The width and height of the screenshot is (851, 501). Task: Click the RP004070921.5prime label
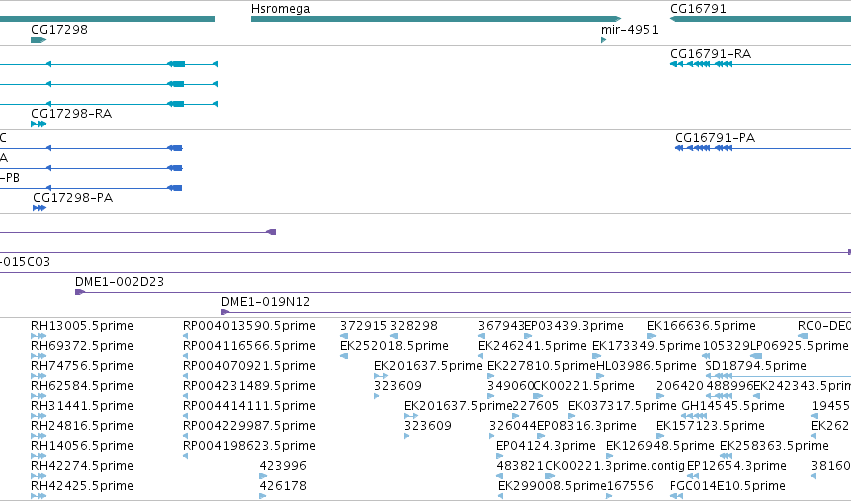(x=249, y=366)
